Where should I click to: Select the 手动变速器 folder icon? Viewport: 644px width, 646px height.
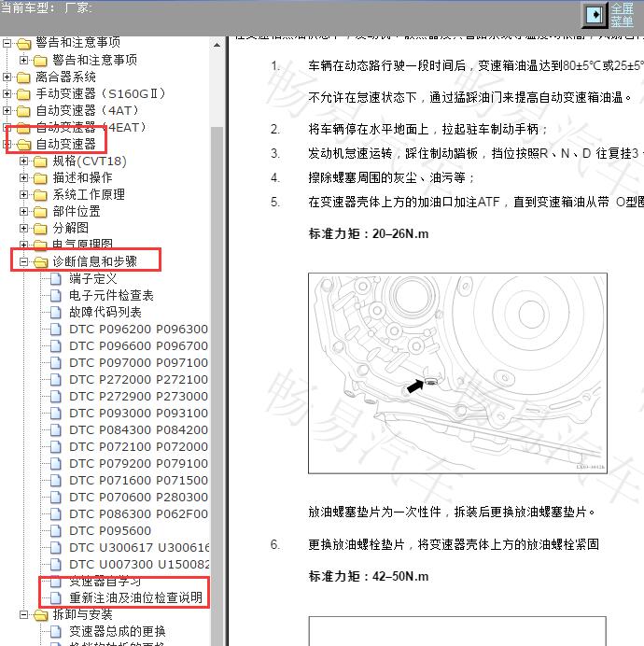tap(23, 94)
